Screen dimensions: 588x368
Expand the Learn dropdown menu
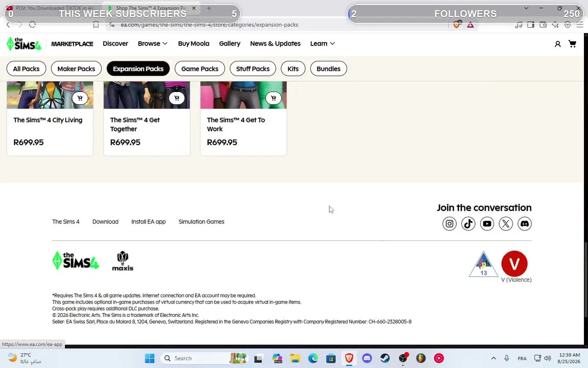click(x=323, y=43)
